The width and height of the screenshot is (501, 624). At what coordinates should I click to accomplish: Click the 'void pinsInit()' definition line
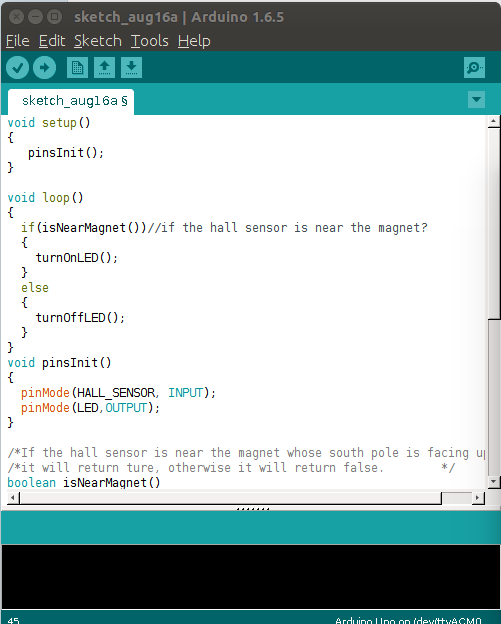59,363
